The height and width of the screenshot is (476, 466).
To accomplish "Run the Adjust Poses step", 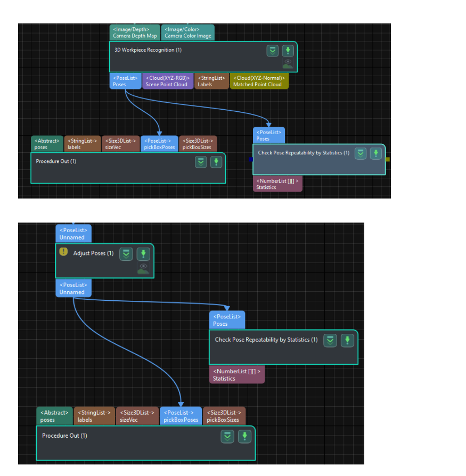I will (x=143, y=254).
